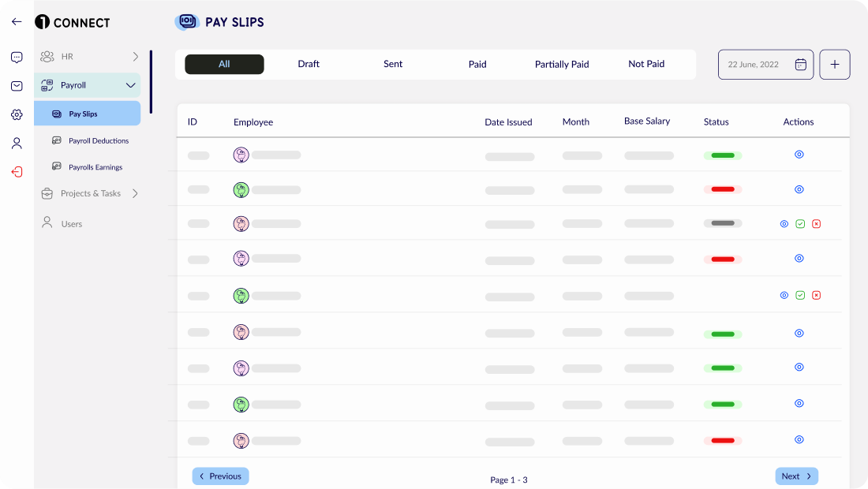Click the Month column header
868x489 pixels.
[x=576, y=121]
